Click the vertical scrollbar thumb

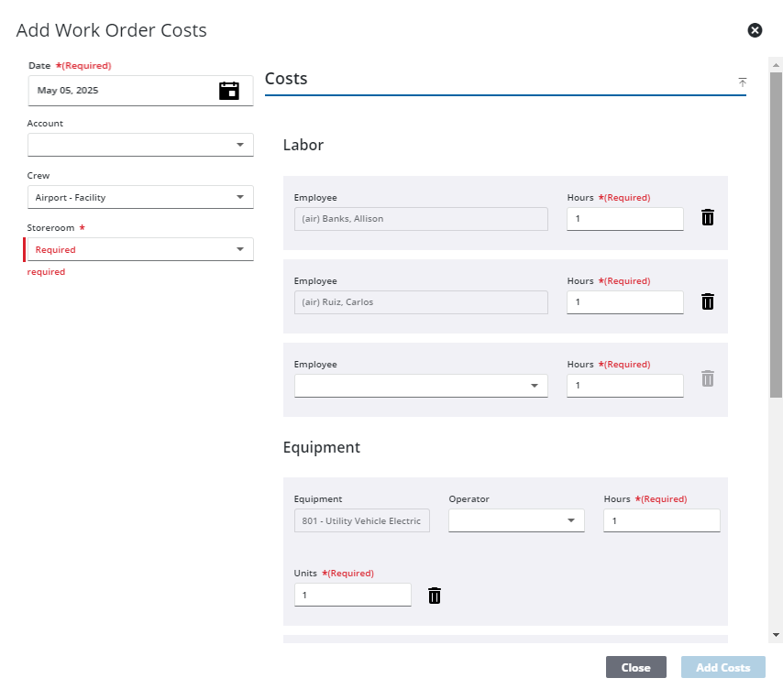[776, 235]
